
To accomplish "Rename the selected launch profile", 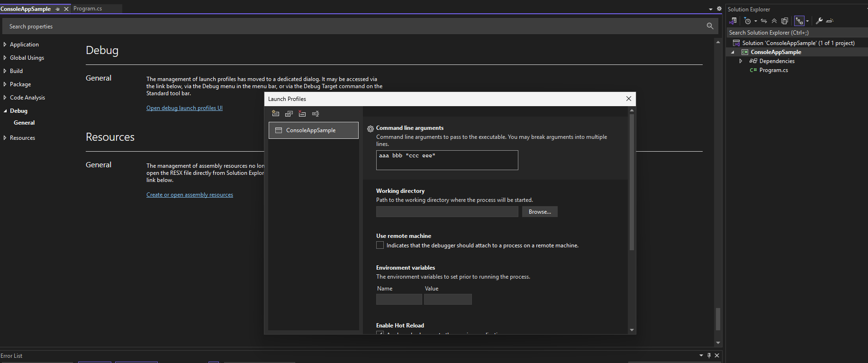I will (x=316, y=113).
